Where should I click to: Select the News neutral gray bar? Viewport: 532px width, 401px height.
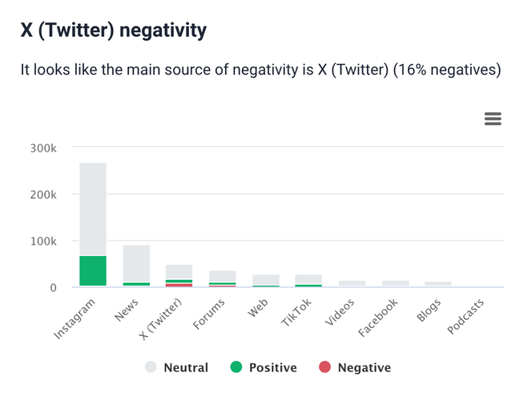coord(136,263)
